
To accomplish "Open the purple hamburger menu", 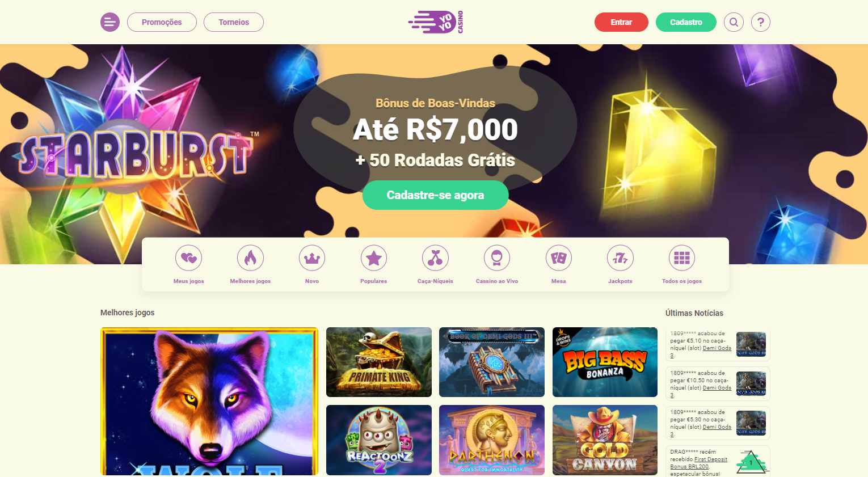I will [x=110, y=22].
